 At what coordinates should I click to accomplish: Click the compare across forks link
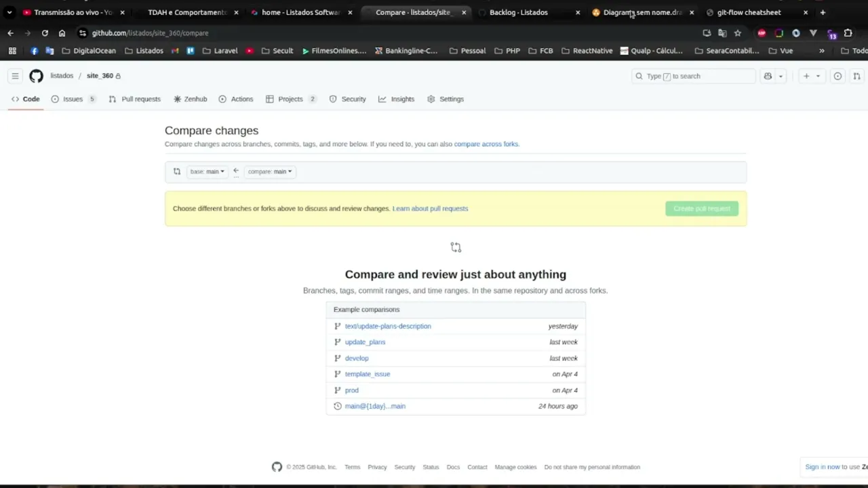pyautogui.click(x=486, y=144)
